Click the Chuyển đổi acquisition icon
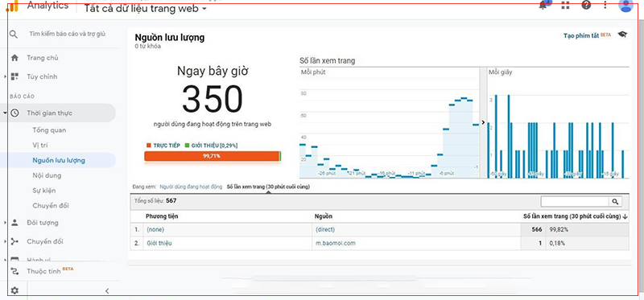The image size is (644, 300). (x=14, y=241)
